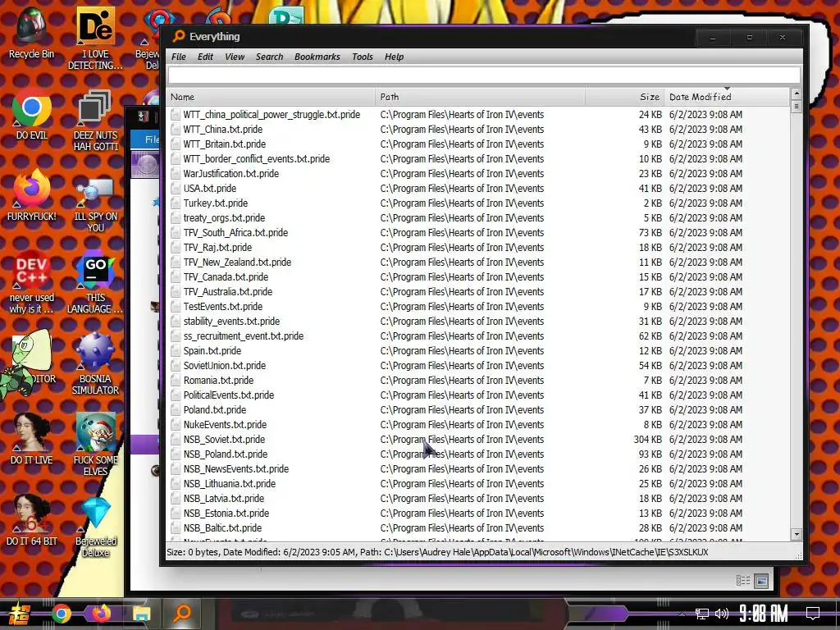The width and height of the screenshot is (840, 630).
Task: Select the NSB_Lithuania.txt.pride file name
Action: click(x=230, y=484)
